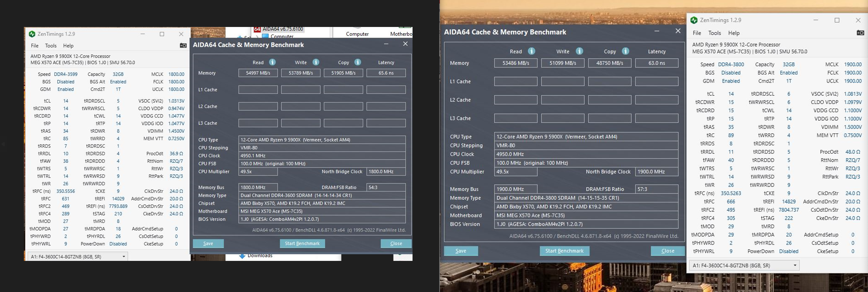Click Copy info icon in left AIDA64 benchmark

coord(358,62)
